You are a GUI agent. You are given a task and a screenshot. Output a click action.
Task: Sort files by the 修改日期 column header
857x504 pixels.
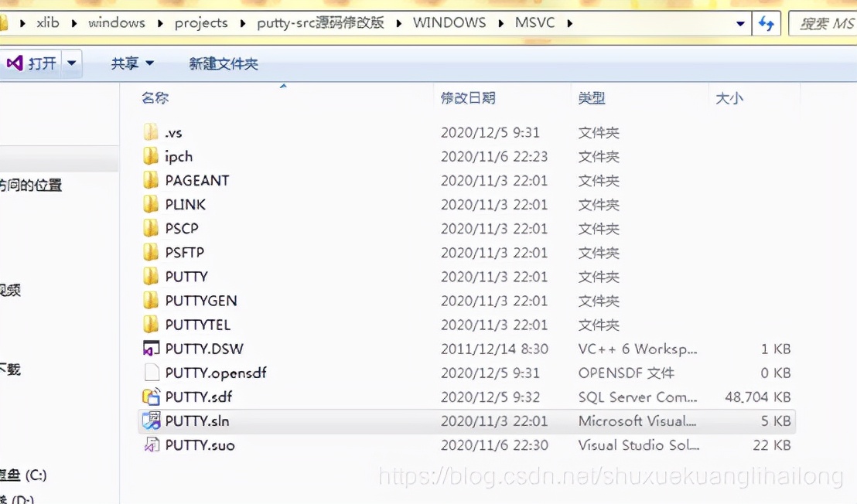tap(466, 98)
